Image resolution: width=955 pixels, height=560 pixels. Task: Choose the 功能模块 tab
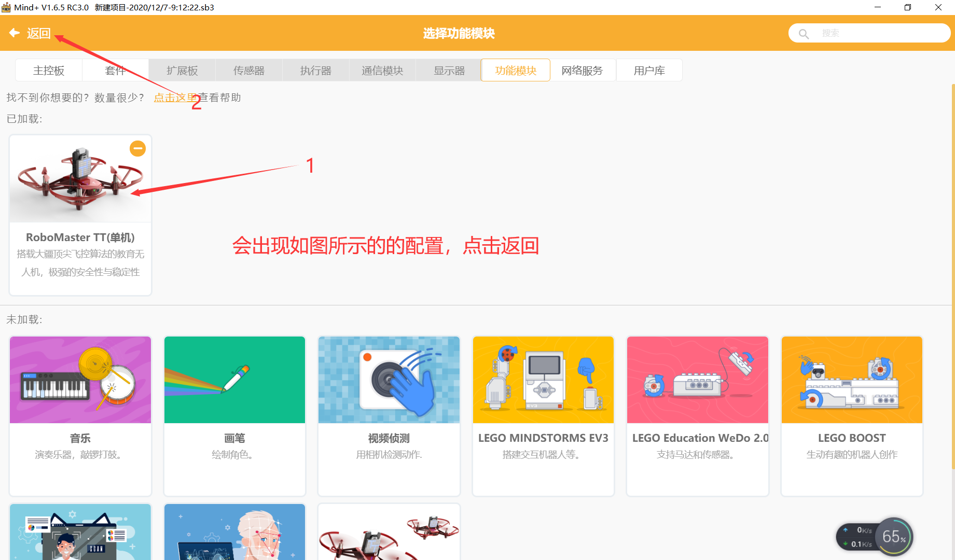[x=516, y=71]
